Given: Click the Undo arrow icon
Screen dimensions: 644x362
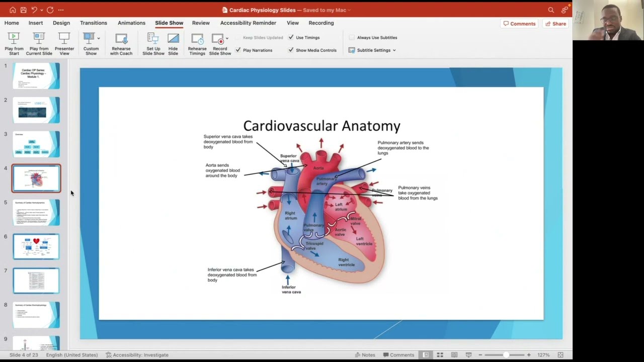Looking at the screenshot, I should coord(34,10).
